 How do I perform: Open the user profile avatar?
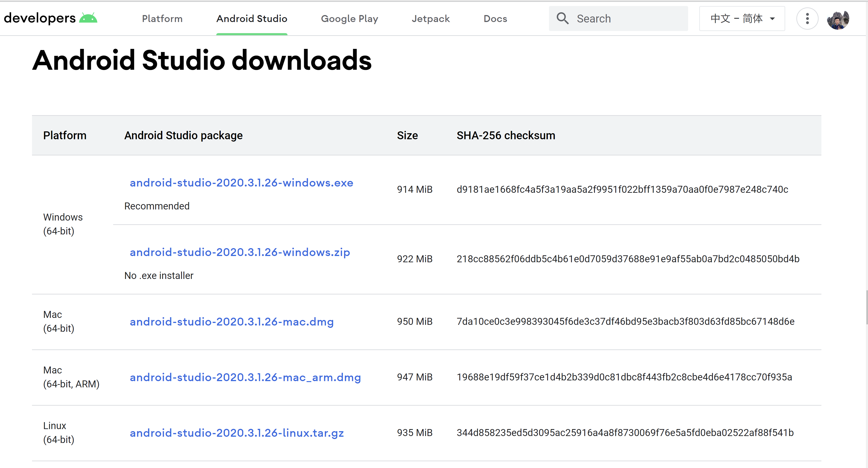838,19
